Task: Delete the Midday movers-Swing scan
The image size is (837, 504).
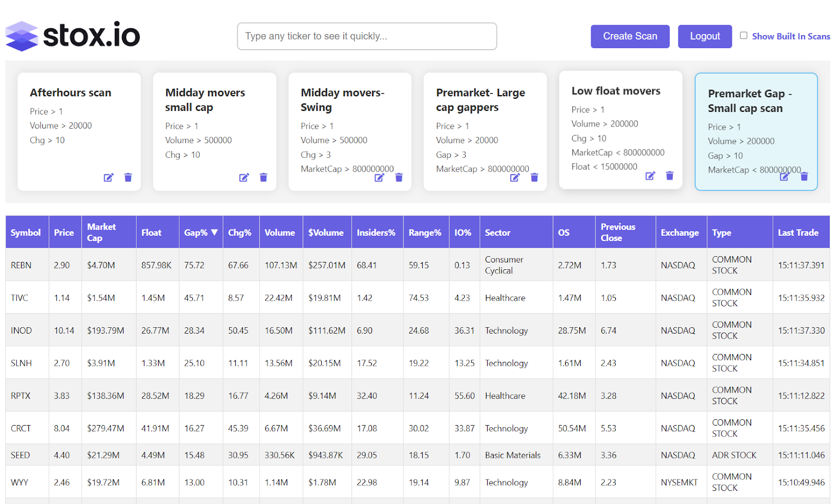Action: (399, 178)
